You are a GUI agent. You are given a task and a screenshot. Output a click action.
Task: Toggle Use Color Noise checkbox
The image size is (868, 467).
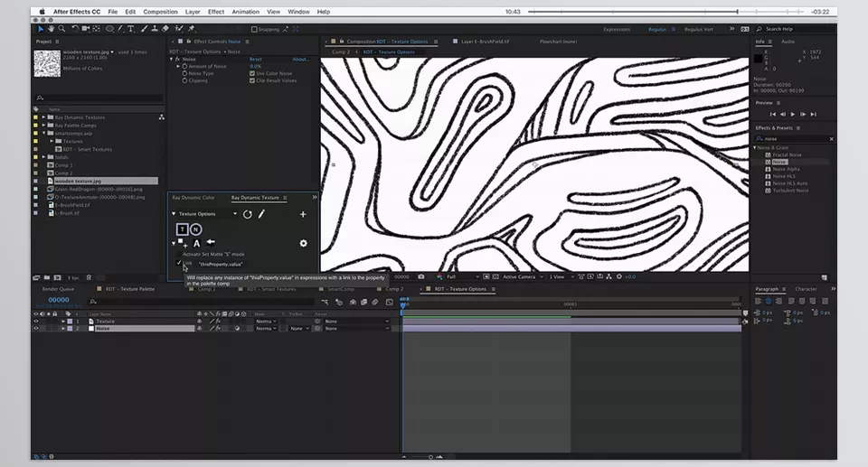[252, 73]
